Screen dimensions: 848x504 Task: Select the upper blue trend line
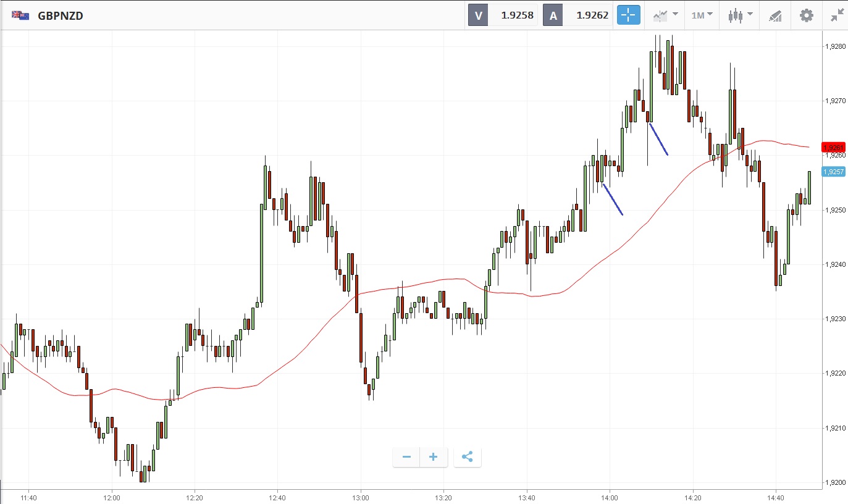658,139
